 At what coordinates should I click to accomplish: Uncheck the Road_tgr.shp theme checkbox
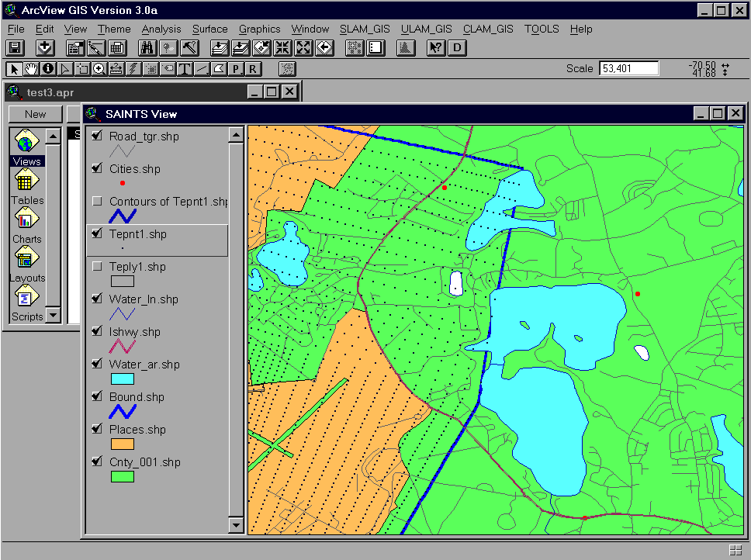tap(97, 136)
